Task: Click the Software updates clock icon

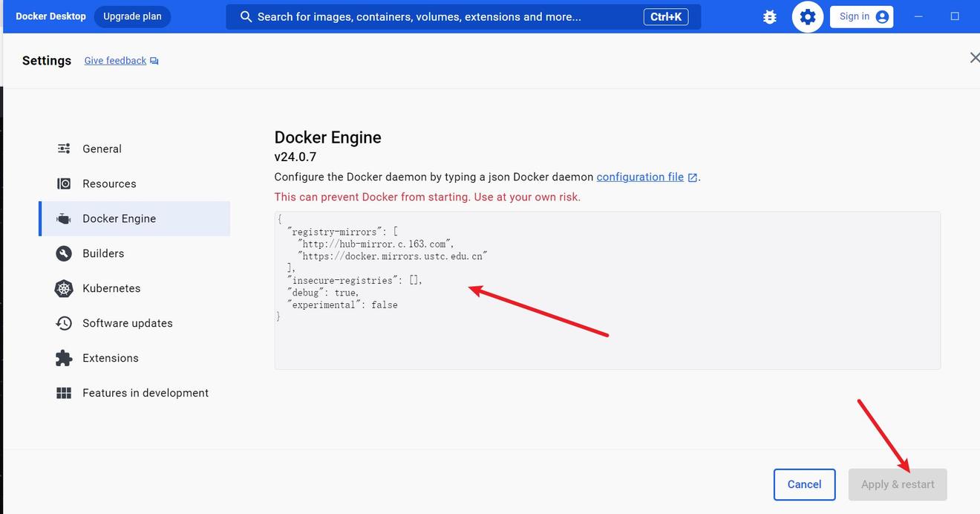Action: 64,323
